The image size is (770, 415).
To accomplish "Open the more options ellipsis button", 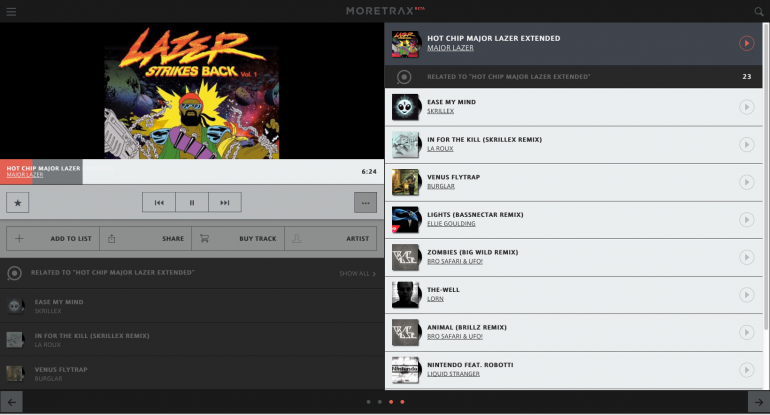I will pos(365,202).
